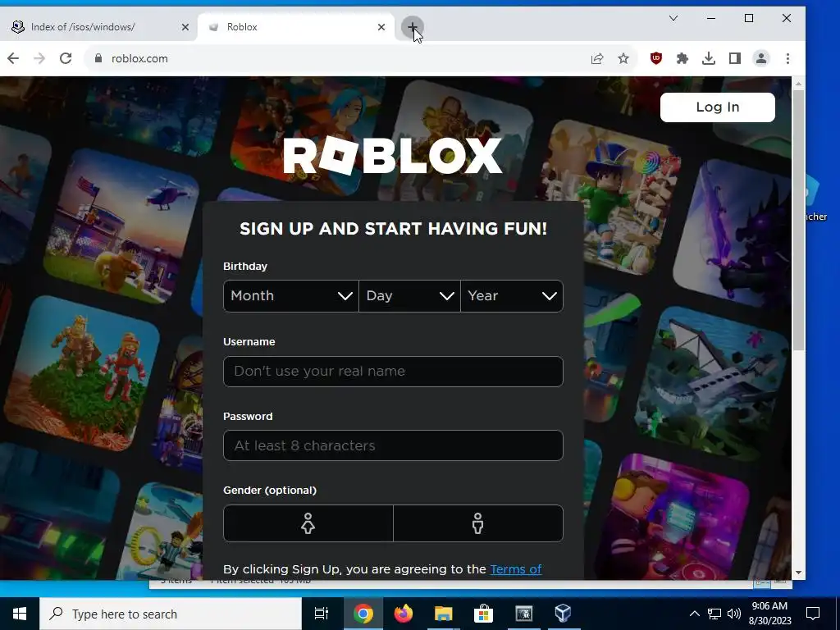Viewport: 840px width, 630px height.
Task: Open Chrome three-dot menu
Action: tap(787, 58)
